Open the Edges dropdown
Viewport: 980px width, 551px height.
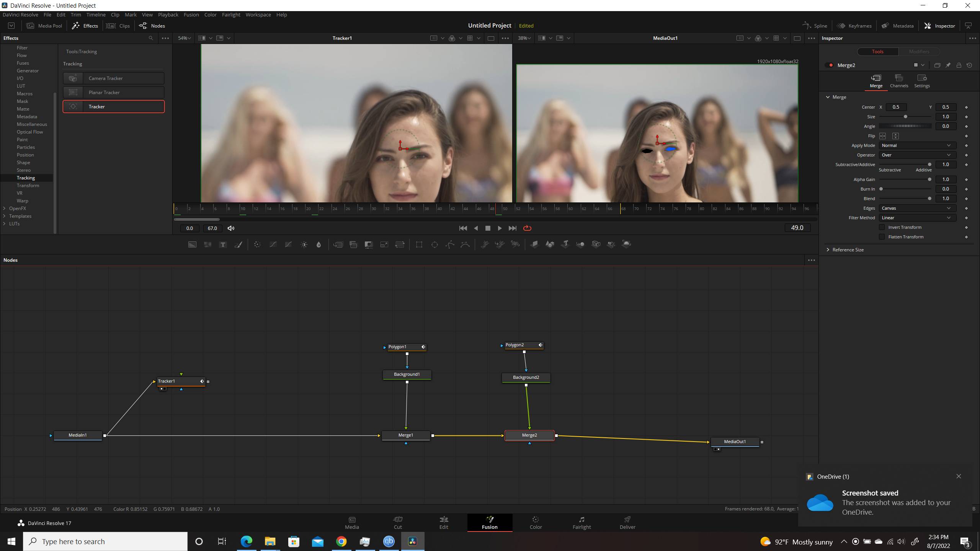(917, 208)
